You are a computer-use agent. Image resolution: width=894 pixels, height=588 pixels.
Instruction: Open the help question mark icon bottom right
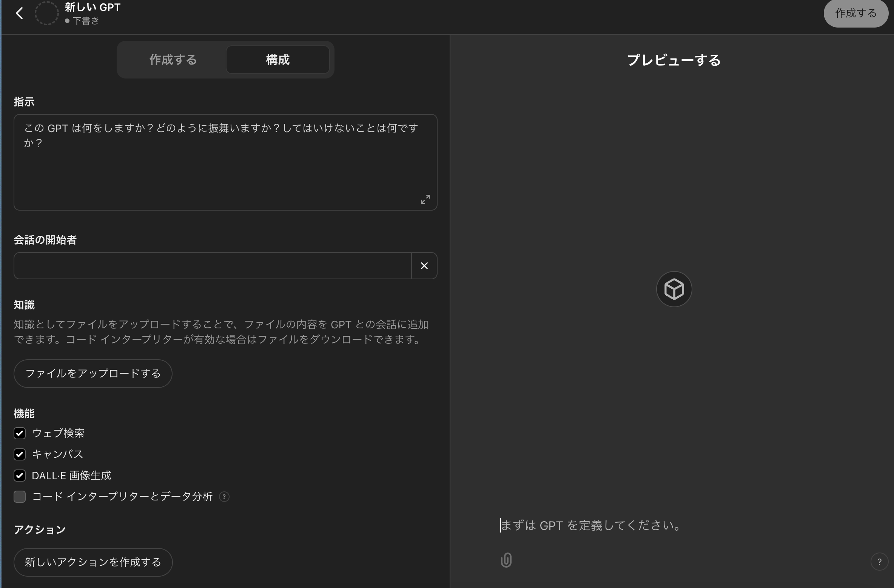[x=880, y=562]
